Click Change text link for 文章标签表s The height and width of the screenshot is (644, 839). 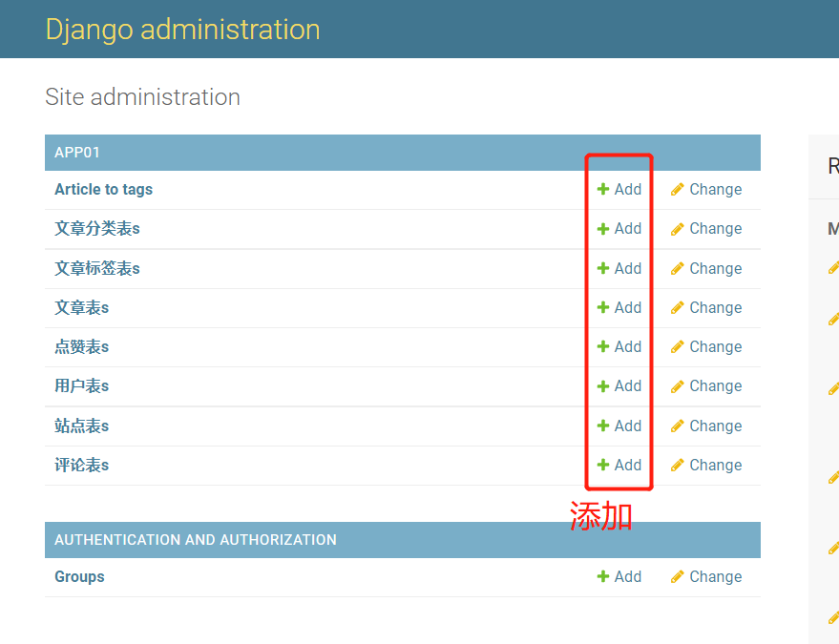coord(716,268)
